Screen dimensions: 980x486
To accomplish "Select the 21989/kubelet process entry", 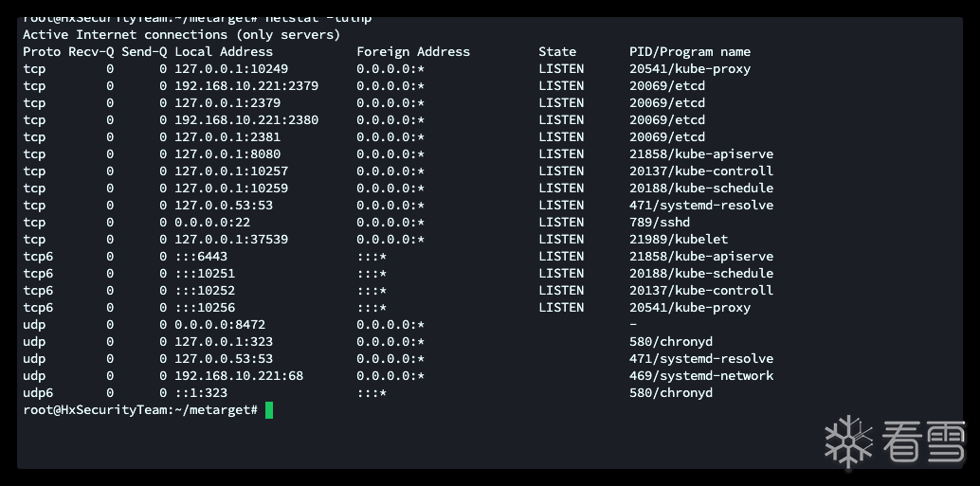I will [679, 239].
